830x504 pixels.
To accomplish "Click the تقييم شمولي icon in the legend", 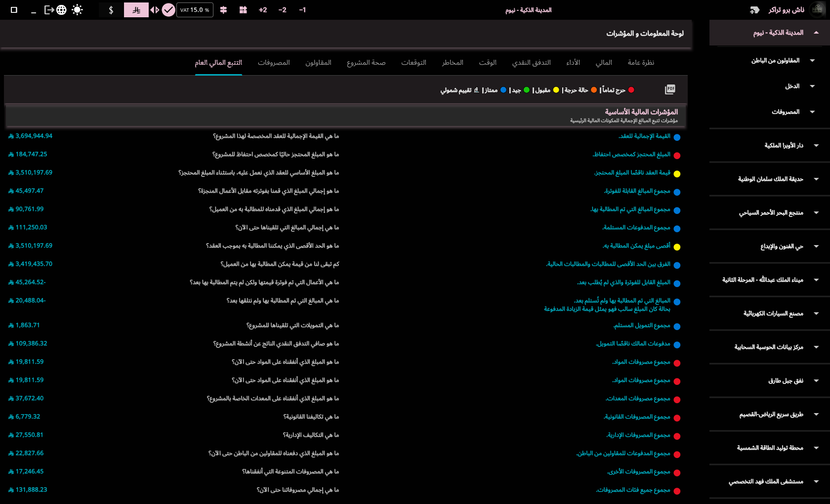I will pos(476,90).
